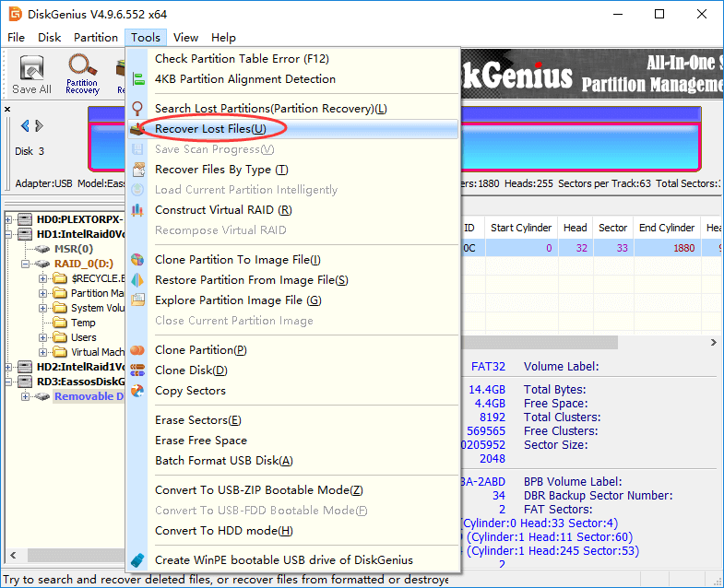Click the Recover Files By Type icon
Screen dimensions: 724x588
click(138, 170)
